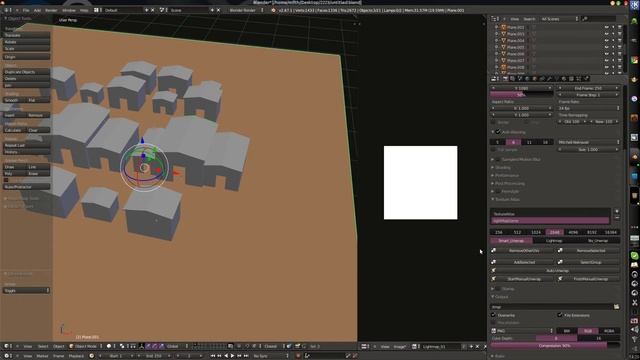Open the Mitchell-Netravali filter dropdown
Image resolution: width=640 pixels, height=360 pixels.
point(588,142)
